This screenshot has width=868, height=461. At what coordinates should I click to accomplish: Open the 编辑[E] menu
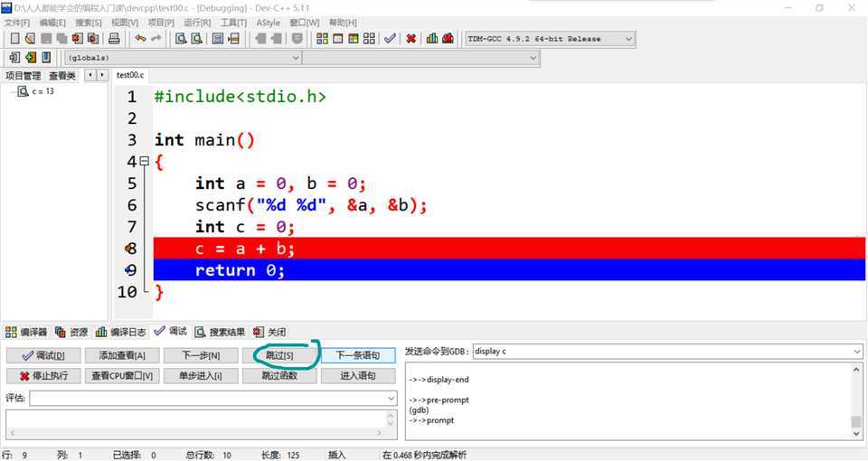pyautogui.click(x=52, y=23)
